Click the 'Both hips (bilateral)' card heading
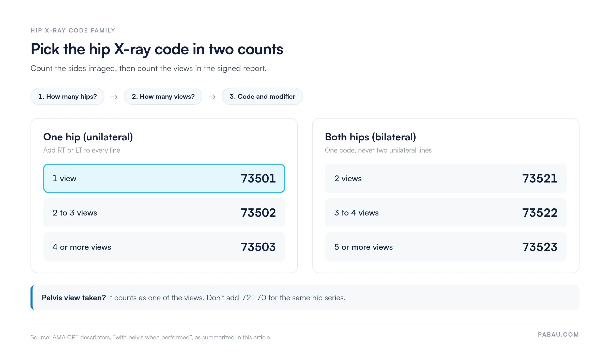This screenshot has width=610, height=364. point(371,137)
